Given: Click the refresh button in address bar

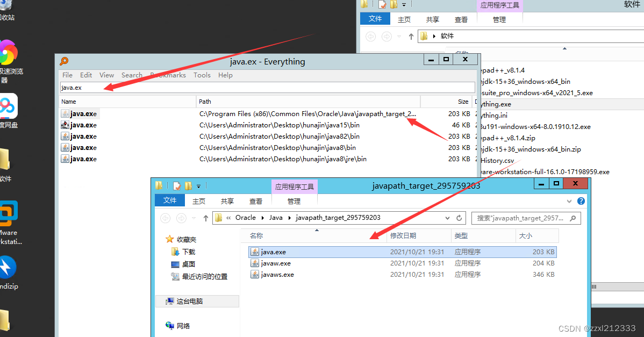Looking at the screenshot, I should click(x=459, y=218).
